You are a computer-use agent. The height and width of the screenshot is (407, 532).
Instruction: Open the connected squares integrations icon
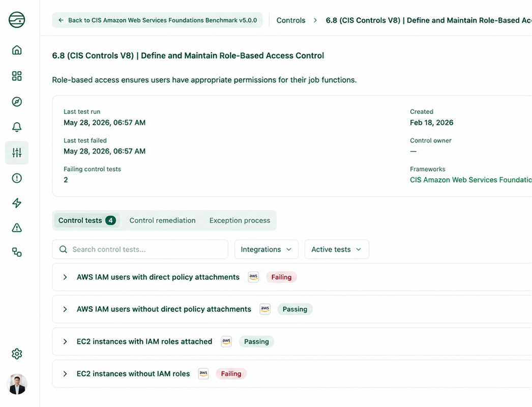17,252
